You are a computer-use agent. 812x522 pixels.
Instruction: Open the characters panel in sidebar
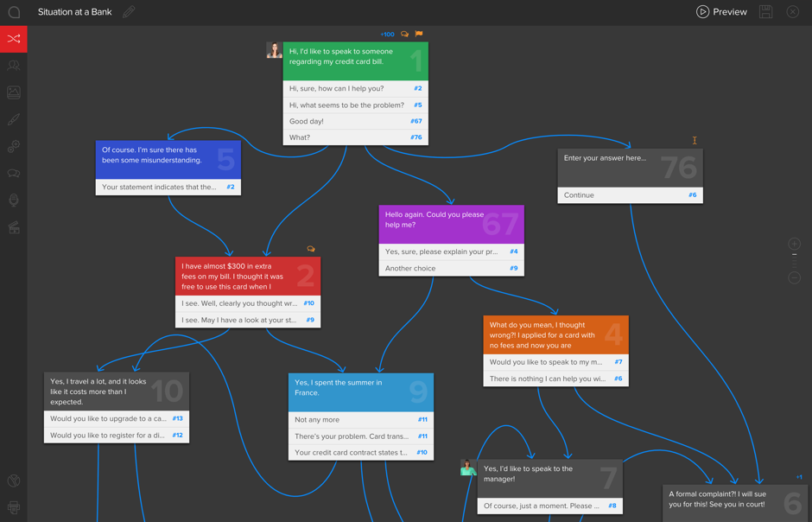tap(14, 66)
